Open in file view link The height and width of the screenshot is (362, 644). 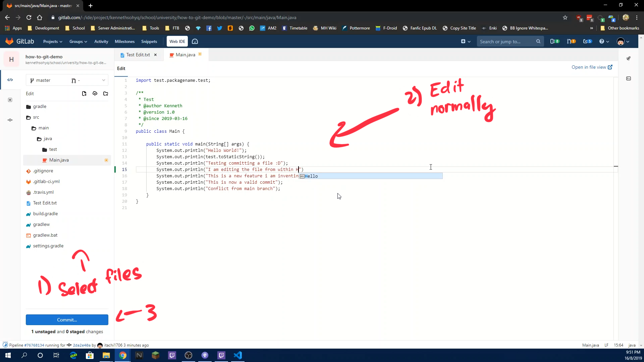(591, 67)
